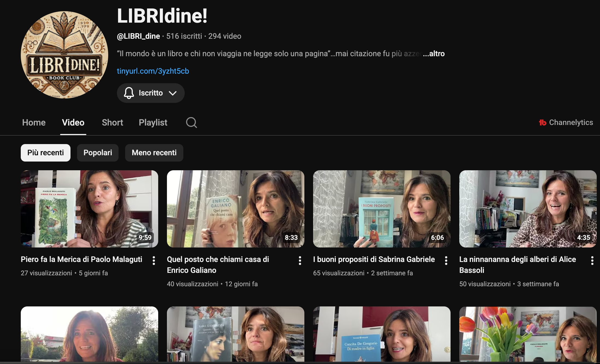Viewport: 600px width, 364px height.
Task: Open the tulips video thumbnail in second row
Action: (528, 334)
